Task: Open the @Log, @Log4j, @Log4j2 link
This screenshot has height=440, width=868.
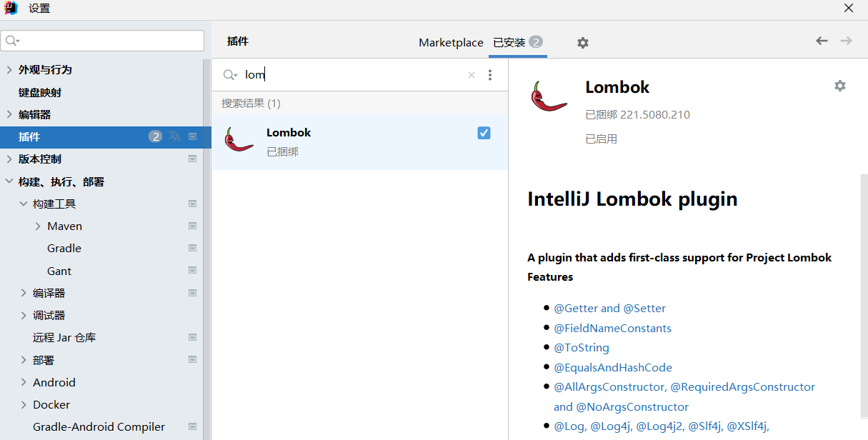Action: (662, 426)
